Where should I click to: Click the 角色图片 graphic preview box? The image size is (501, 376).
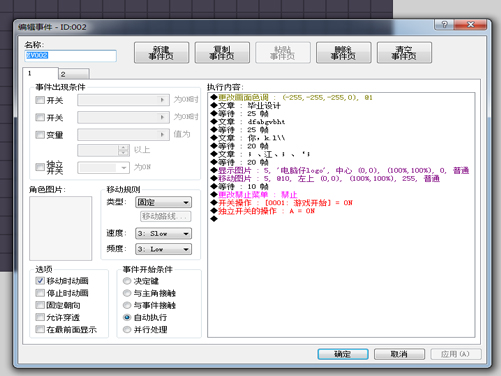tap(61, 228)
